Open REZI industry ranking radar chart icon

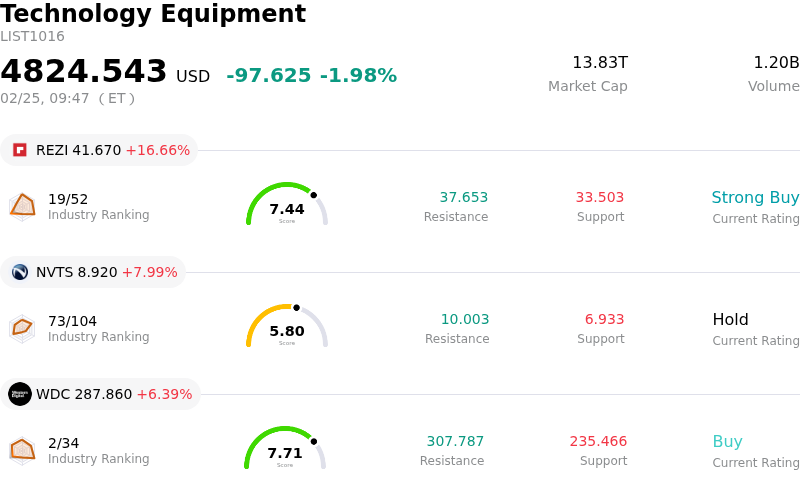click(x=22, y=206)
